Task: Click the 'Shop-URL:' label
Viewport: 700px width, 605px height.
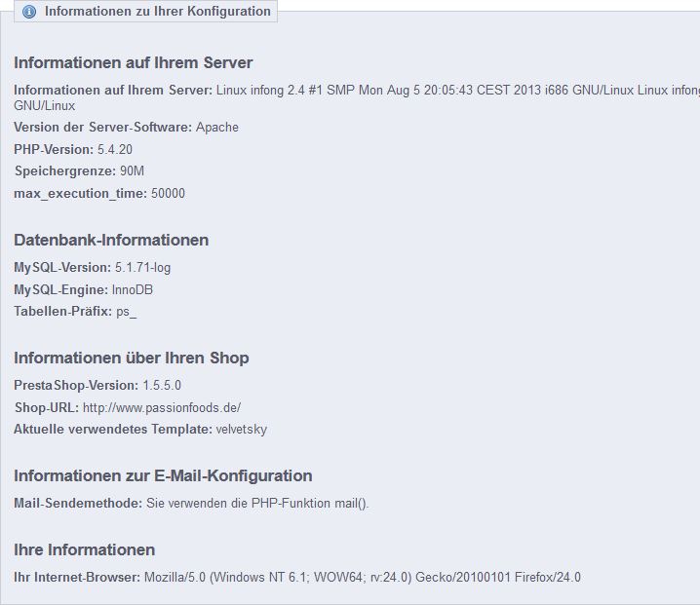Action: [47, 407]
